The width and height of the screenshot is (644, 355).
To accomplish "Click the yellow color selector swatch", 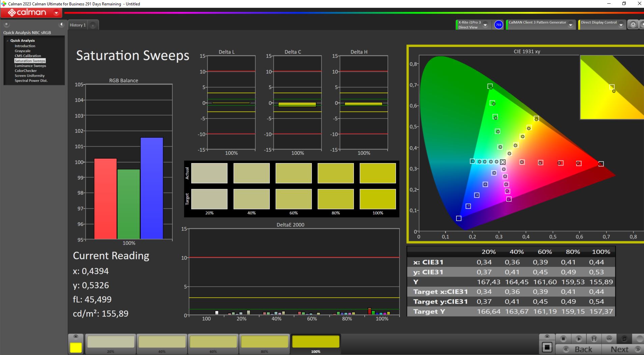I will [76, 348].
